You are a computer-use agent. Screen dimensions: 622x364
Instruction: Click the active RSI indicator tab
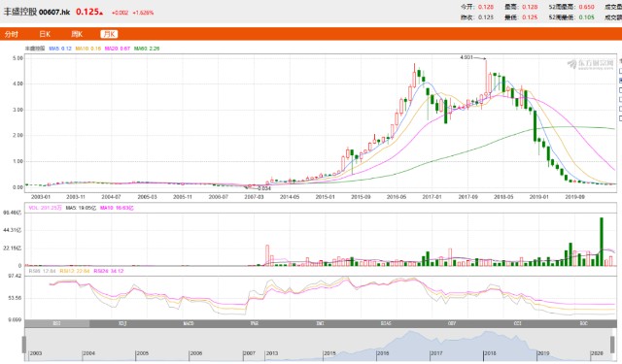point(57,323)
